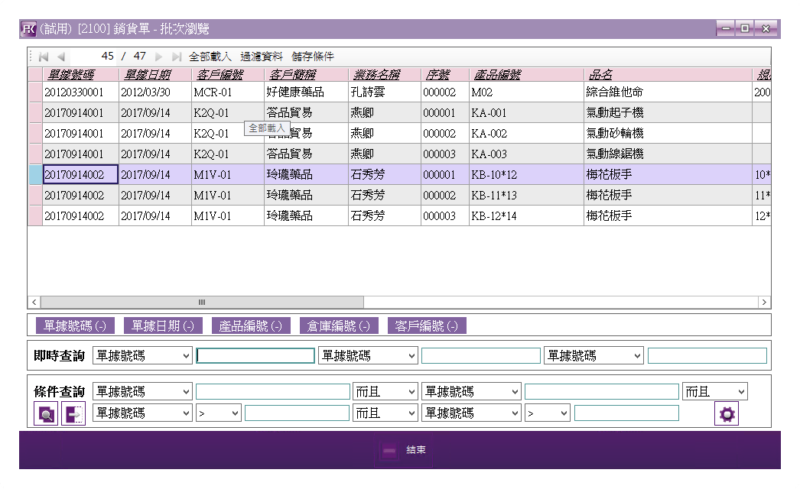Image resolution: width=800 pixels, height=489 pixels.
Task: Select cell 20120330001 in first row
Action: pyautogui.click(x=81, y=92)
